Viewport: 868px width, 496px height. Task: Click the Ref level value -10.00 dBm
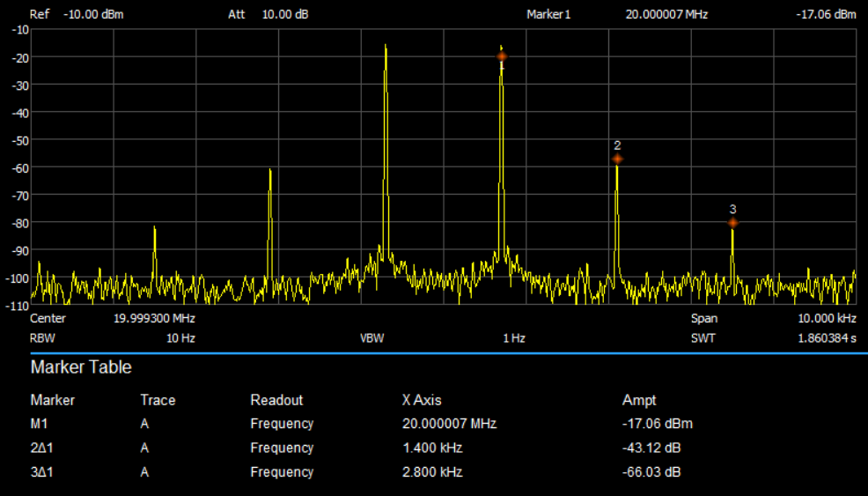coord(93,15)
